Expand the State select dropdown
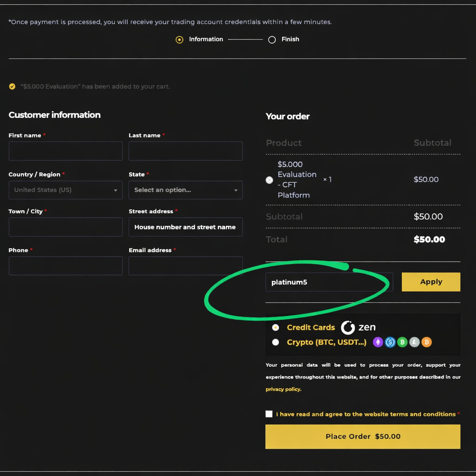Screen dimensions: 476x476 tap(185, 190)
